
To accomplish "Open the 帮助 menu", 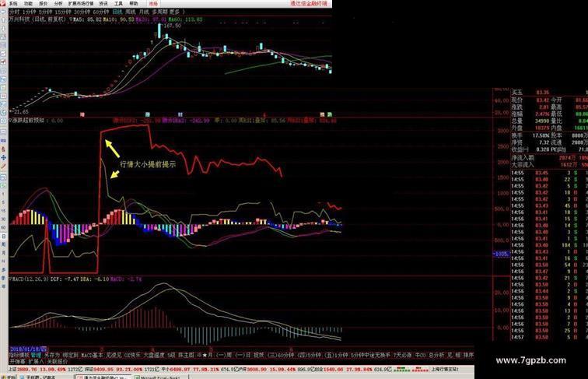I will (134, 3).
